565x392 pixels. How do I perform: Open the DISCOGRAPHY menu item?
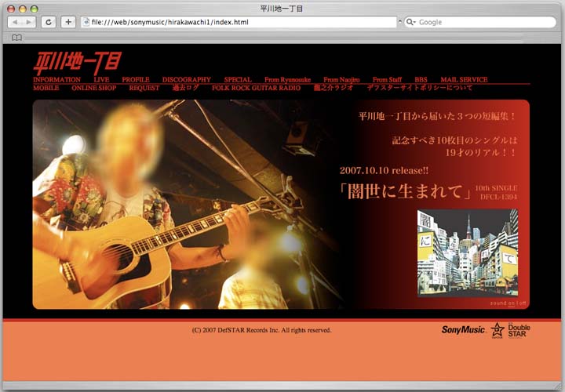pyautogui.click(x=186, y=80)
